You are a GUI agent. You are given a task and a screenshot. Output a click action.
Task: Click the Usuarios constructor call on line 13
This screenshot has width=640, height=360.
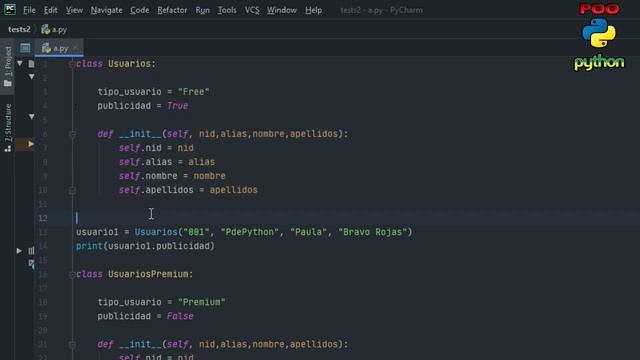[156, 232]
